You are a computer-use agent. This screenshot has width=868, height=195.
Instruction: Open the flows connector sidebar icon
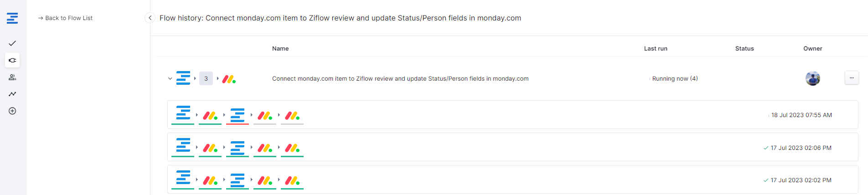coord(12,60)
